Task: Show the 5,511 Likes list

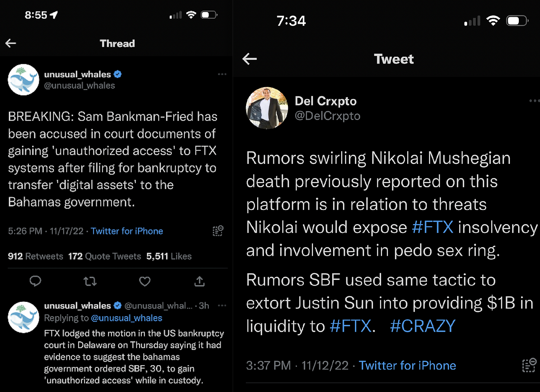Action: click(x=169, y=256)
